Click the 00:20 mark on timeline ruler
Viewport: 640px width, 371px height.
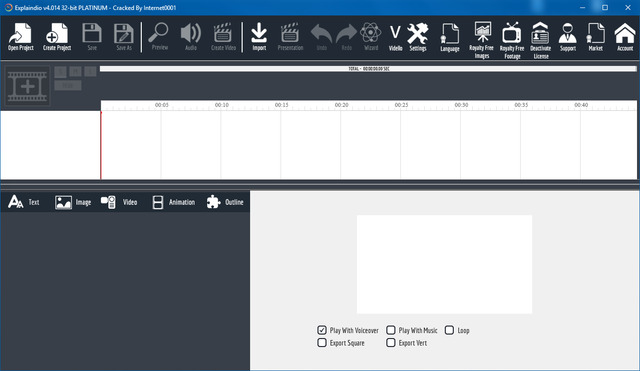point(342,105)
